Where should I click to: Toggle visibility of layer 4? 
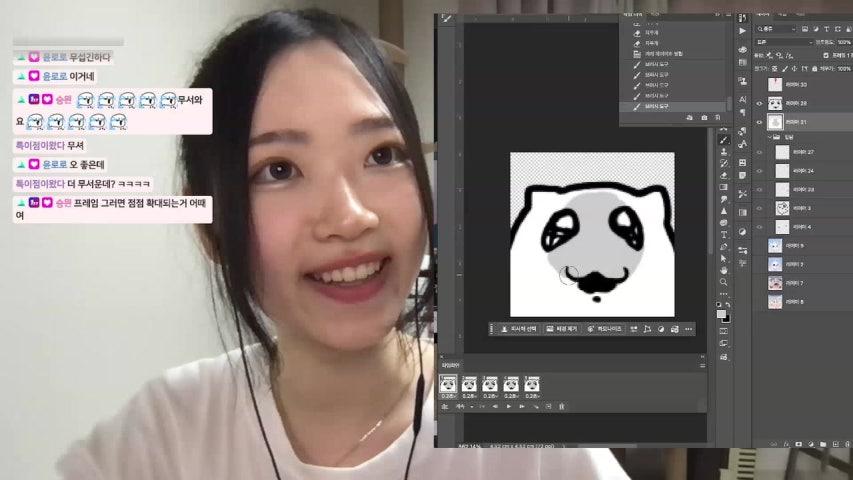click(x=759, y=227)
